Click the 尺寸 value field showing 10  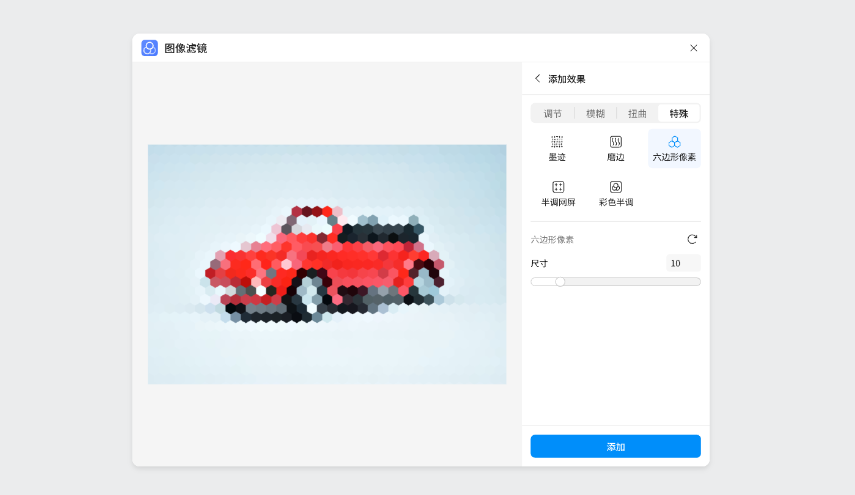[x=683, y=263]
